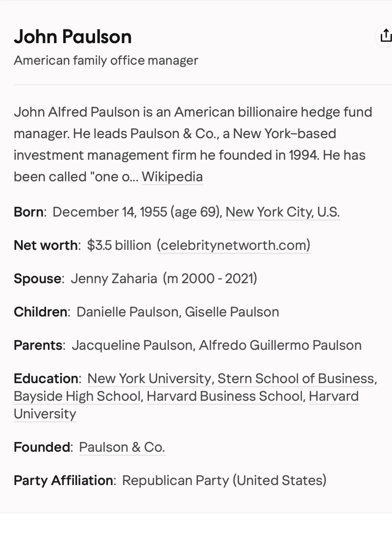The width and height of the screenshot is (392, 536).
Task: Click the Paulson & Co. link under Founded
Action: coord(122,447)
